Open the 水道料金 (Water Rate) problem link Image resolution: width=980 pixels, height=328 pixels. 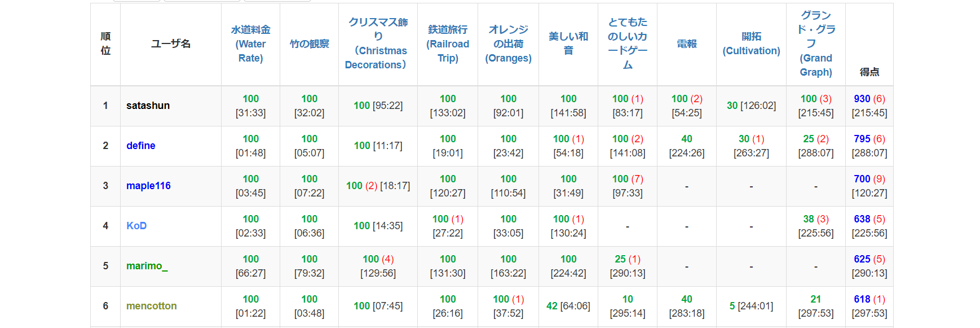click(x=250, y=44)
